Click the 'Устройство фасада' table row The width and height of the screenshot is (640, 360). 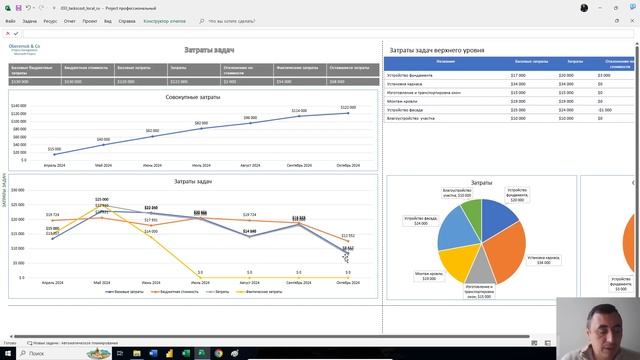tap(509, 110)
